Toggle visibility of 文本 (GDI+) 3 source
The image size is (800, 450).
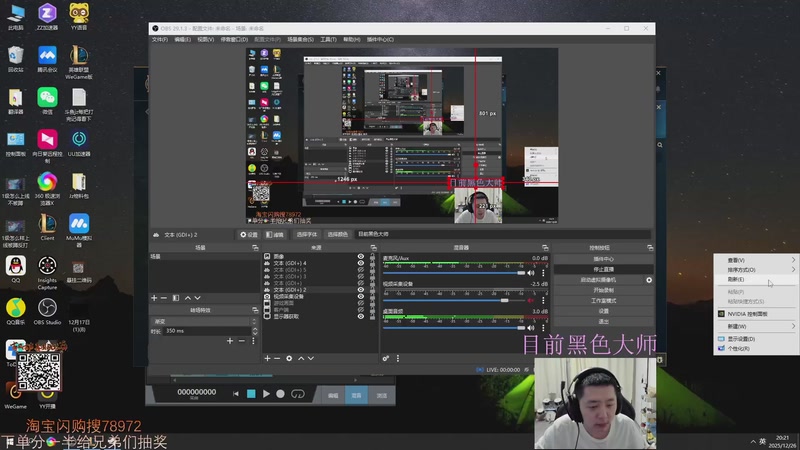(x=361, y=277)
